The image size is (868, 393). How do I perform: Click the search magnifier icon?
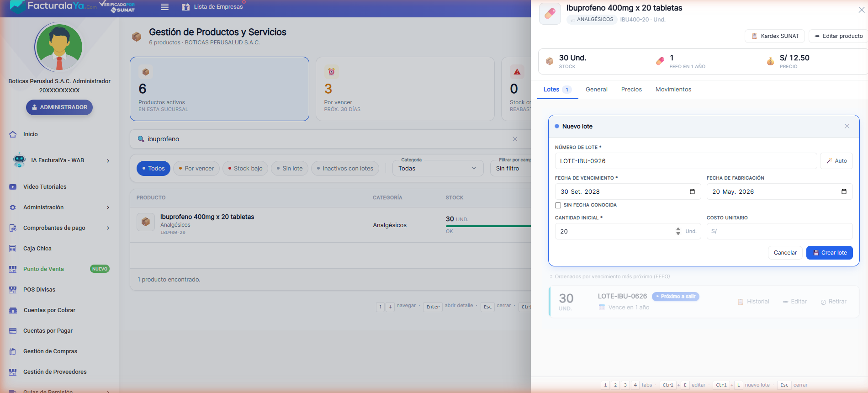(x=141, y=139)
